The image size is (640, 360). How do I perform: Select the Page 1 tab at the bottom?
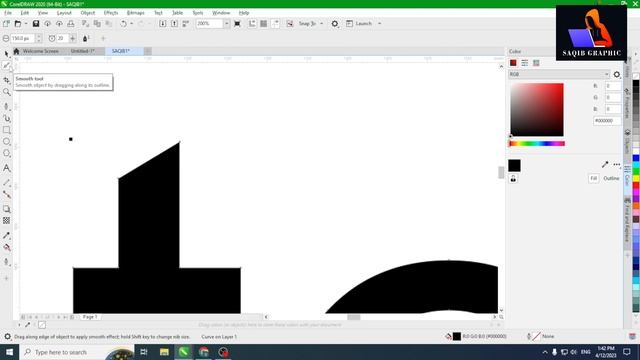(90, 317)
